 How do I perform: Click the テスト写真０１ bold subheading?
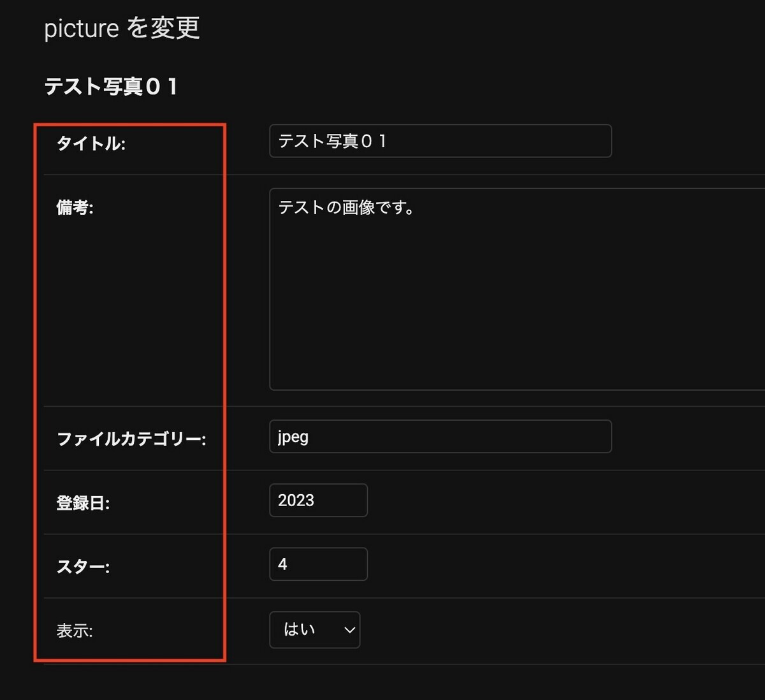click(x=111, y=86)
